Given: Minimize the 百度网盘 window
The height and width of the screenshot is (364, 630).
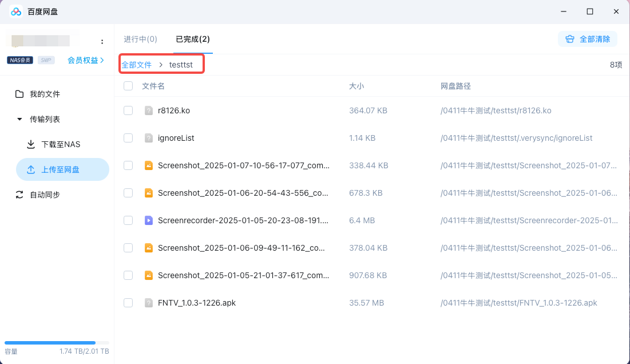Looking at the screenshot, I should tap(564, 11).
